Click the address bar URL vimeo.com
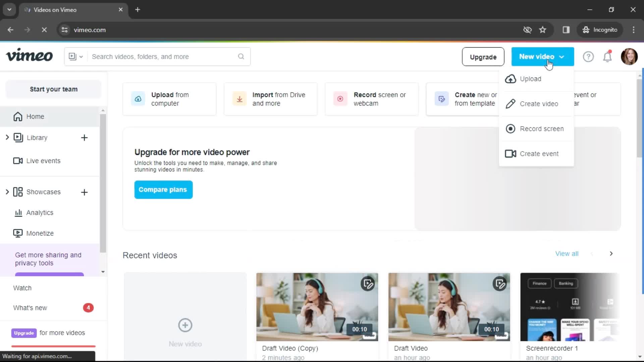This screenshot has height=362, width=644. (90, 30)
